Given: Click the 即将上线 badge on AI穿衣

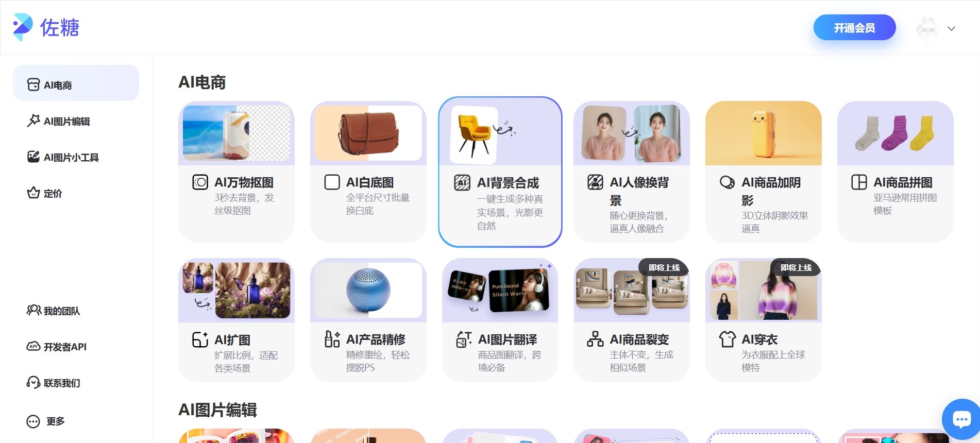Looking at the screenshot, I should pos(796,267).
